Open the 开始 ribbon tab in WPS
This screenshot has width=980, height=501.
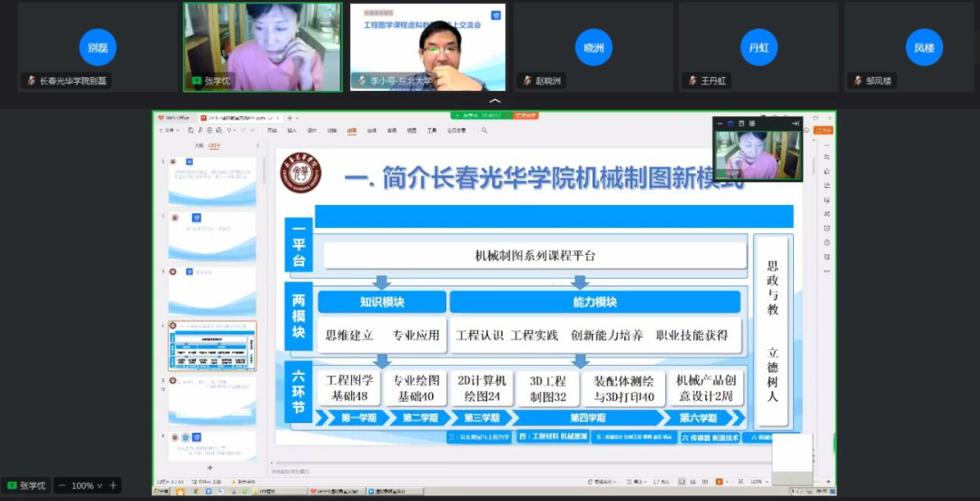(x=272, y=131)
